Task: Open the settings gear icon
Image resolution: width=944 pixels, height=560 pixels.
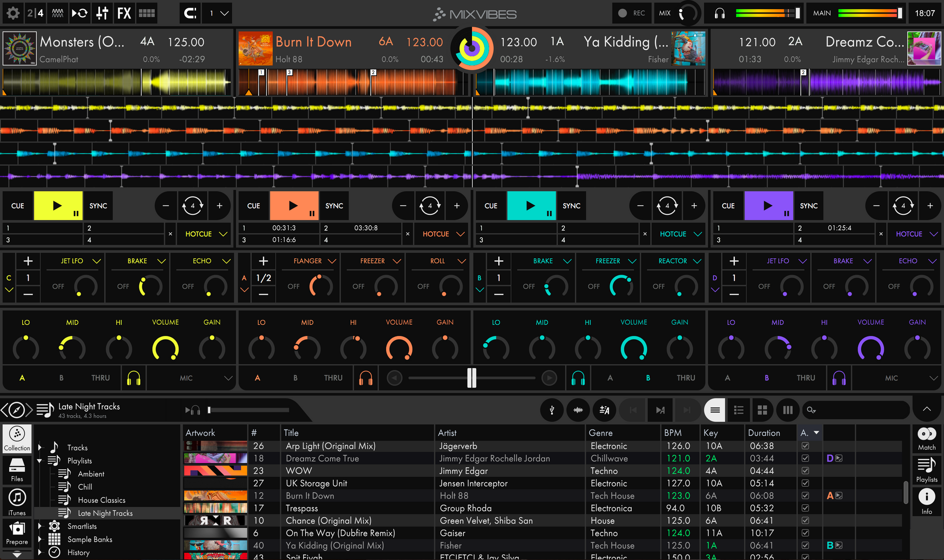Action: [x=13, y=13]
